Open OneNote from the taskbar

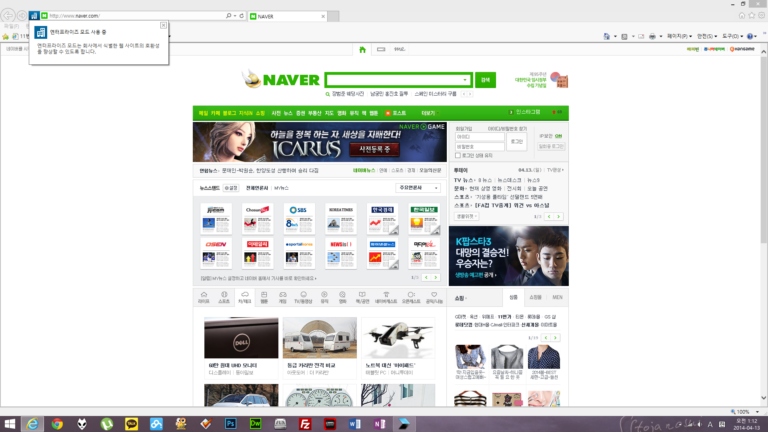379,424
